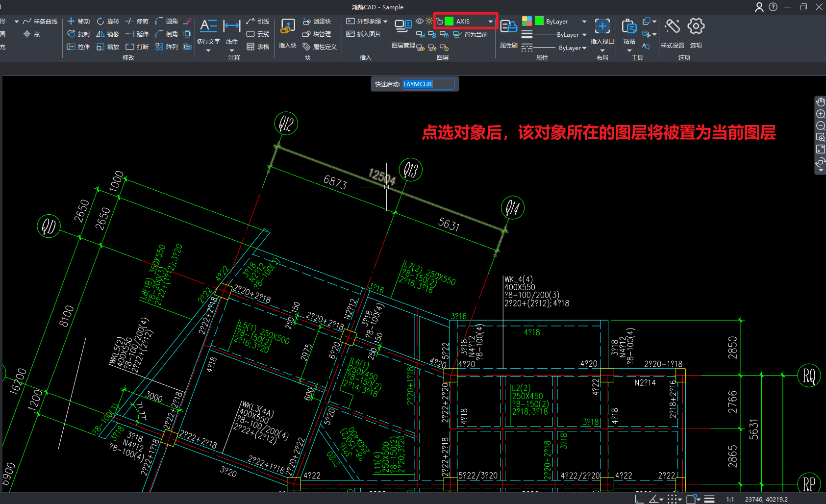
Task: Expand the 外部参照 dropdown
Action: pos(385,22)
